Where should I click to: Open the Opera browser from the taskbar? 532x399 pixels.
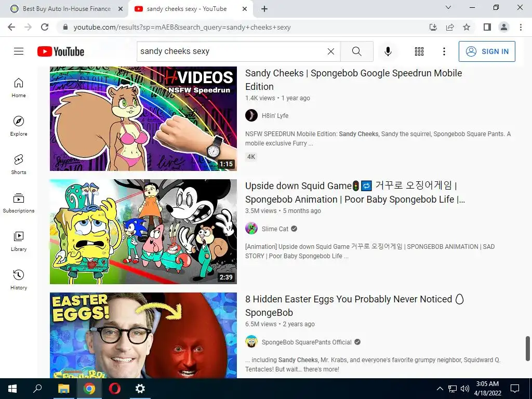pyautogui.click(x=115, y=389)
